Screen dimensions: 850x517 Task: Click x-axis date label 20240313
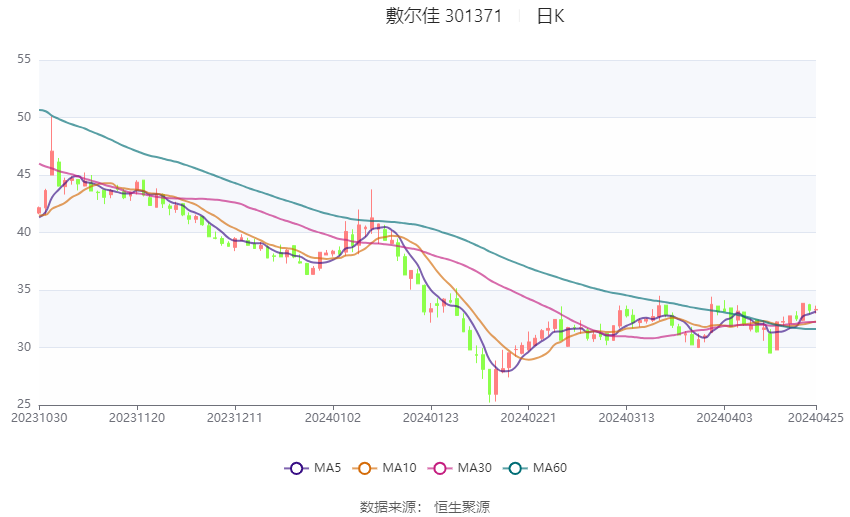point(627,418)
